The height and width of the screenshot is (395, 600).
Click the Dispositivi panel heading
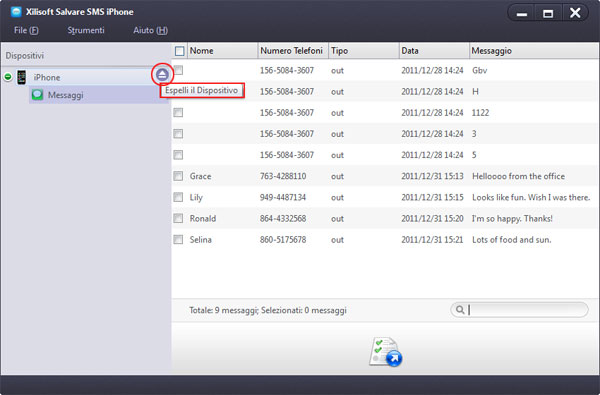(24, 55)
